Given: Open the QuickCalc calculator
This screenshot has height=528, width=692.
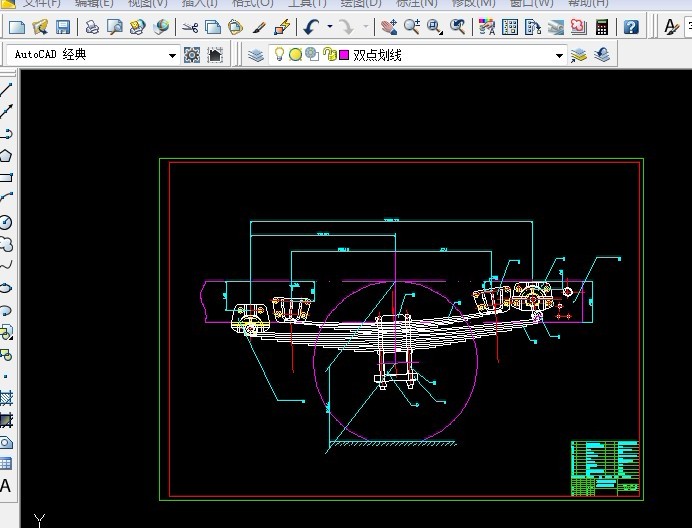Looking at the screenshot, I should coord(602,27).
